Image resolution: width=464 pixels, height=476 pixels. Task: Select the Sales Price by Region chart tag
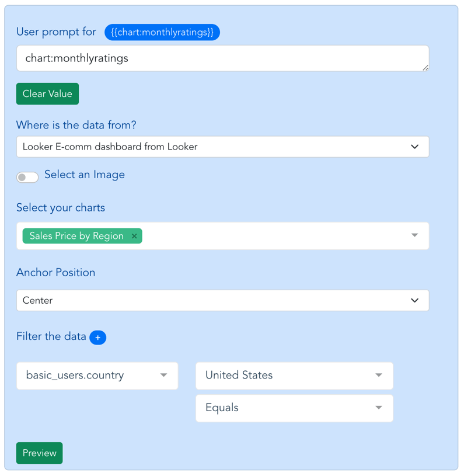click(x=76, y=236)
